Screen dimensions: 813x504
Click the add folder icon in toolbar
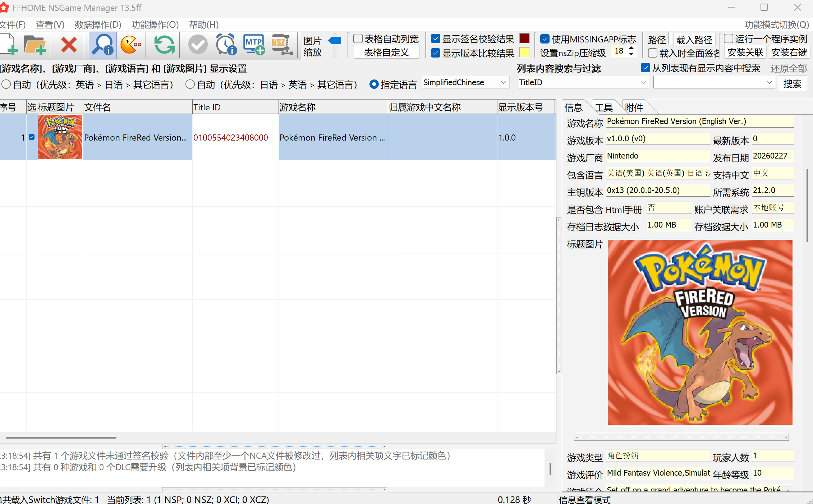pos(35,45)
